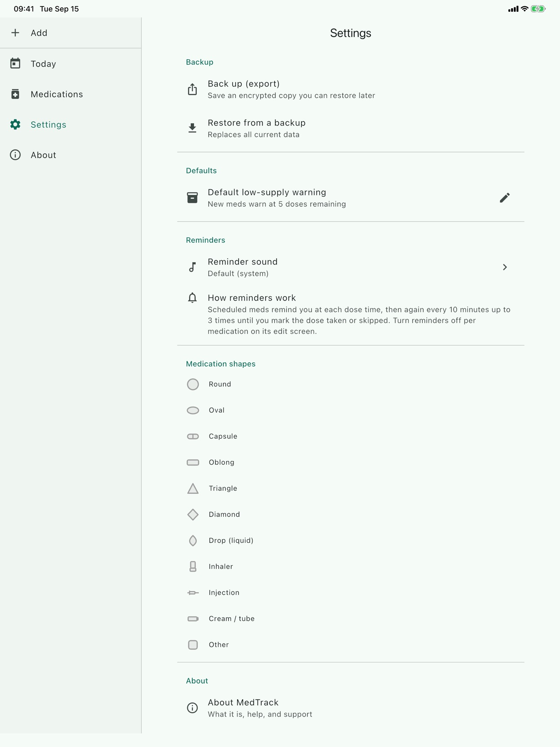The image size is (560, 747).
Task: Click the bell icon beside How reminders work
Action: click(x=192, y=298)
